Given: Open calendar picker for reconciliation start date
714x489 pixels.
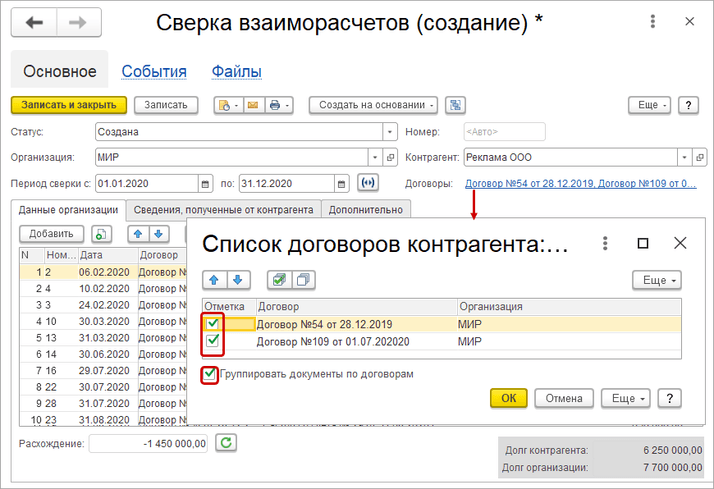Looking at the screenshot, I should click(205, 183).
